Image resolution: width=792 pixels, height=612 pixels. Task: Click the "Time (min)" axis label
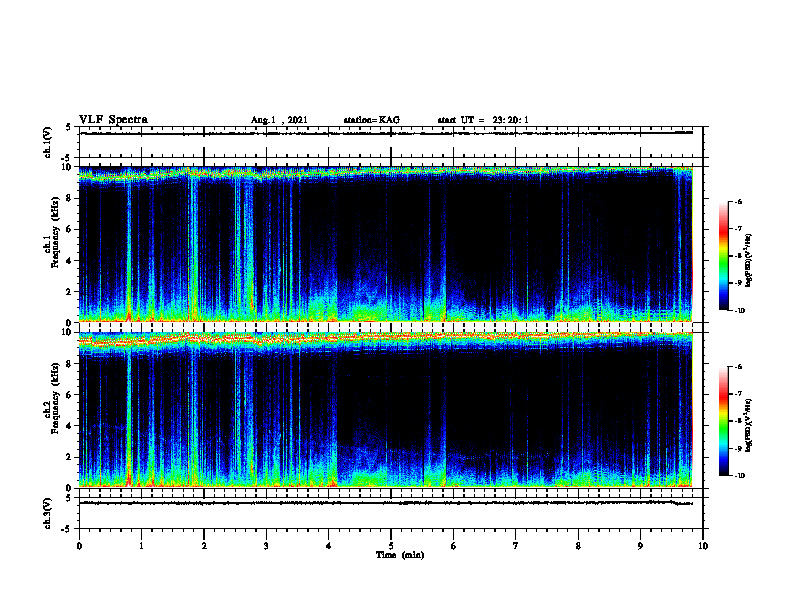(x=400, y=555)
